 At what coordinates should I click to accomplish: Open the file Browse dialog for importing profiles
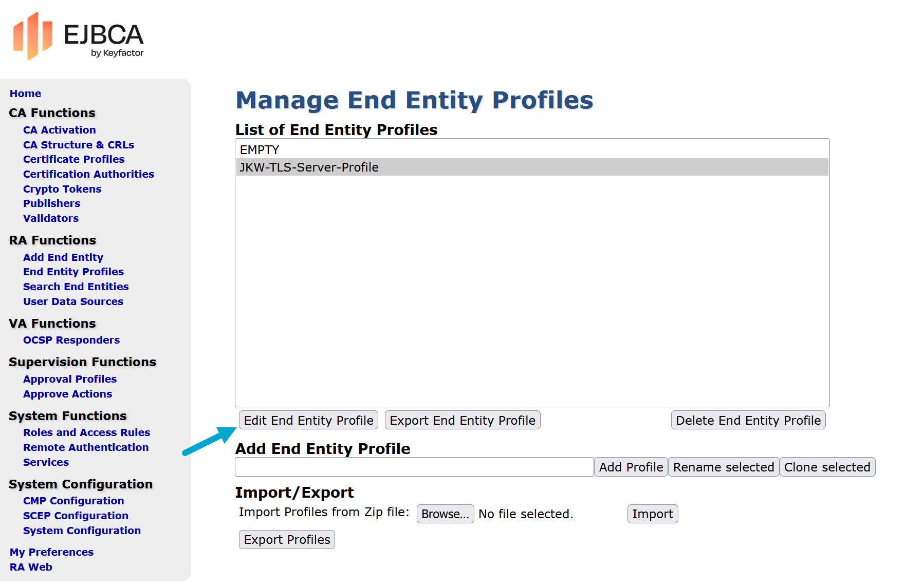pos(445,514)
